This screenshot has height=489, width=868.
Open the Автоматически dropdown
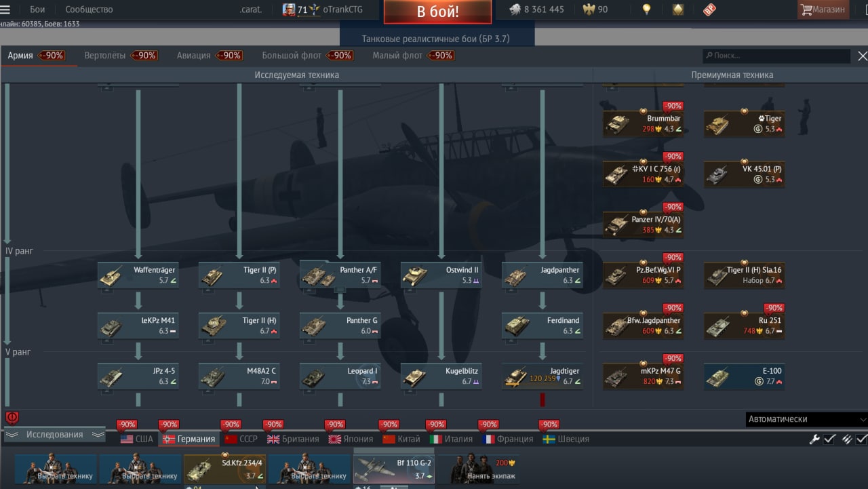(807, 419)
